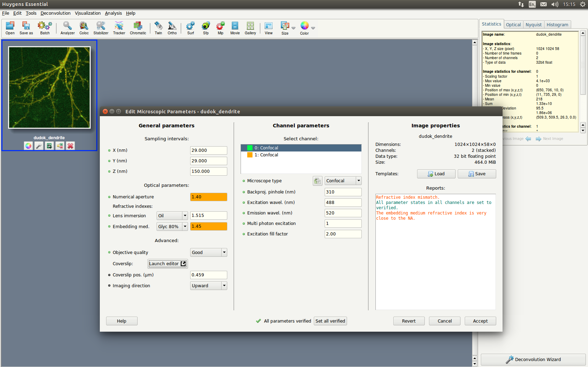Switch to the Nyquist tab
This screenshot has width=588, height=367.
tap(533, 24)
